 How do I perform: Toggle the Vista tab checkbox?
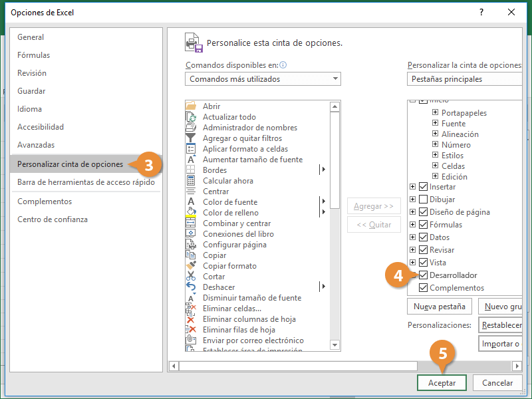pyautogui.click(x=423, y=262)
